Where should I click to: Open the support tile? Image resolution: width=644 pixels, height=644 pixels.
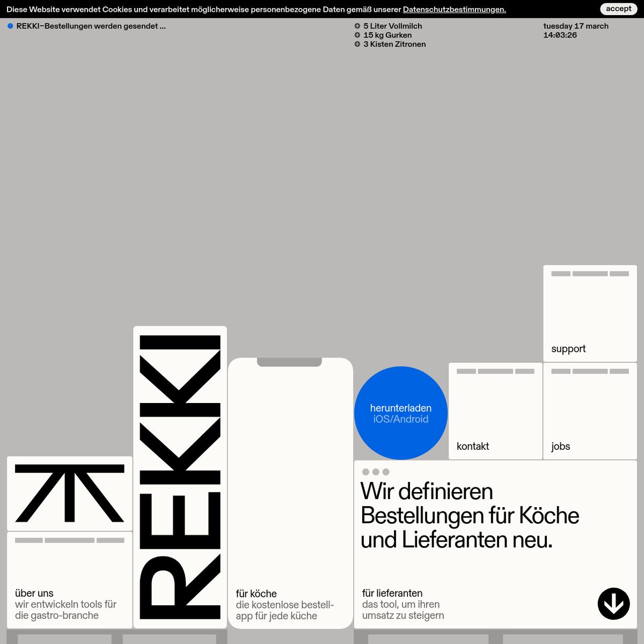point(589,313)
